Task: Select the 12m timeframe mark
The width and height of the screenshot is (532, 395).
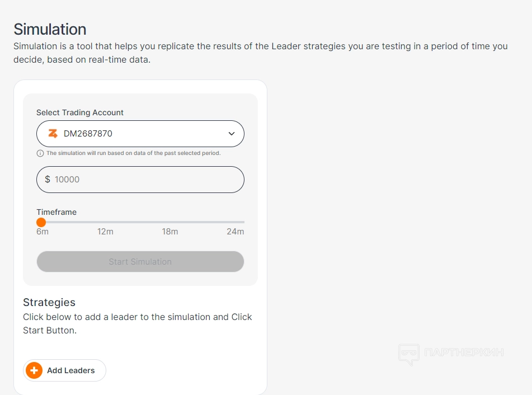Action: [x=105, y=232]
